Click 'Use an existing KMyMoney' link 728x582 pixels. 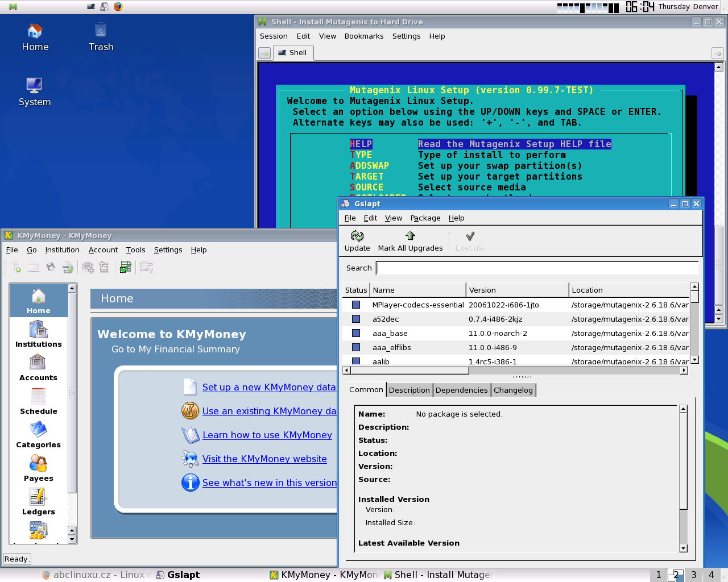coord(270,411)
